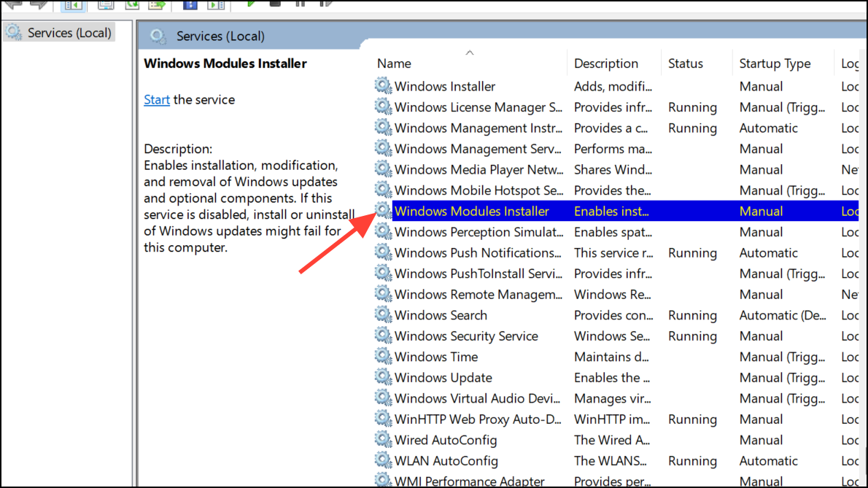The width and height of the screenshot is (868, 488).
Task: Click the gear icon of Windows Media Player Netw...
Action: click(383, 169)
